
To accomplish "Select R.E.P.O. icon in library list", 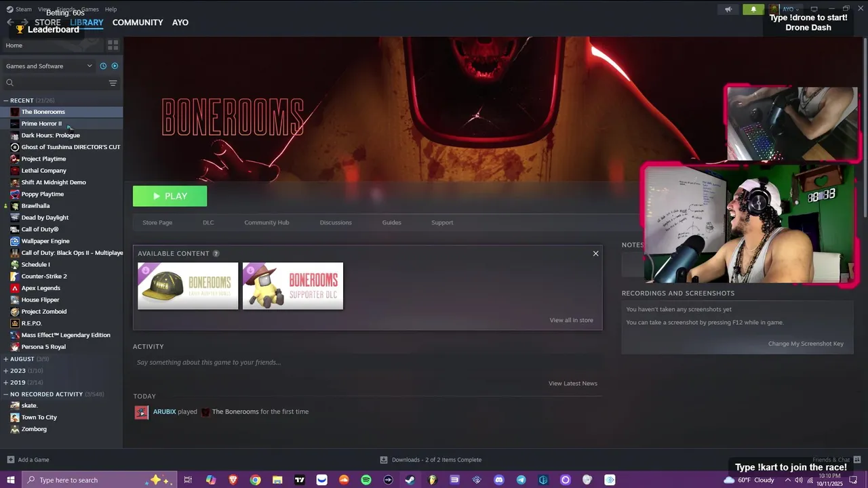I will [x=15, y=323].
